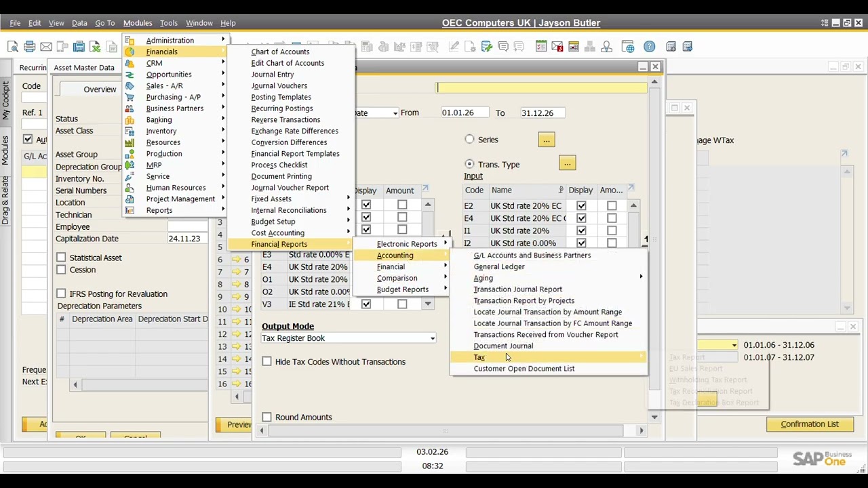
Task: Expand the Electronic Reports submenu
Action: pyautogui.click(x=446, y=243)
